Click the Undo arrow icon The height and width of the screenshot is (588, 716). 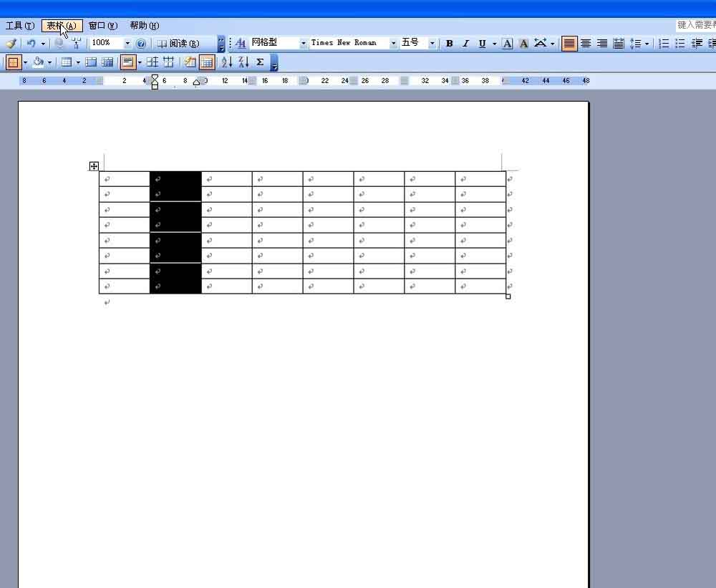pyautogui.click(x=31, y=44)
